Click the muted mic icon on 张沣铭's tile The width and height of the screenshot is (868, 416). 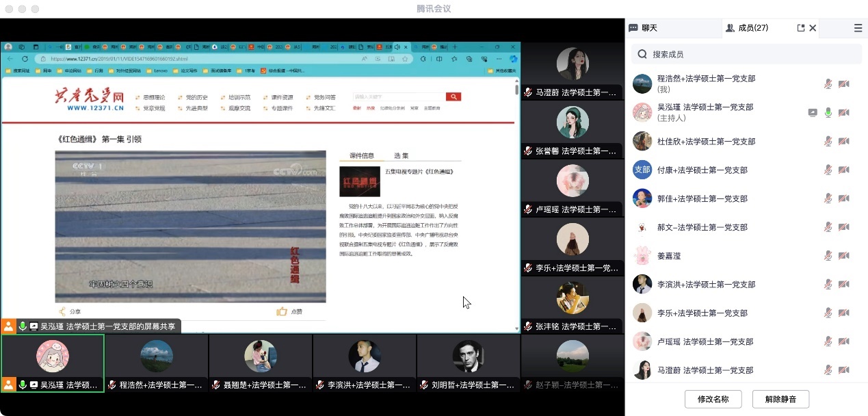[x=528, y=327]
